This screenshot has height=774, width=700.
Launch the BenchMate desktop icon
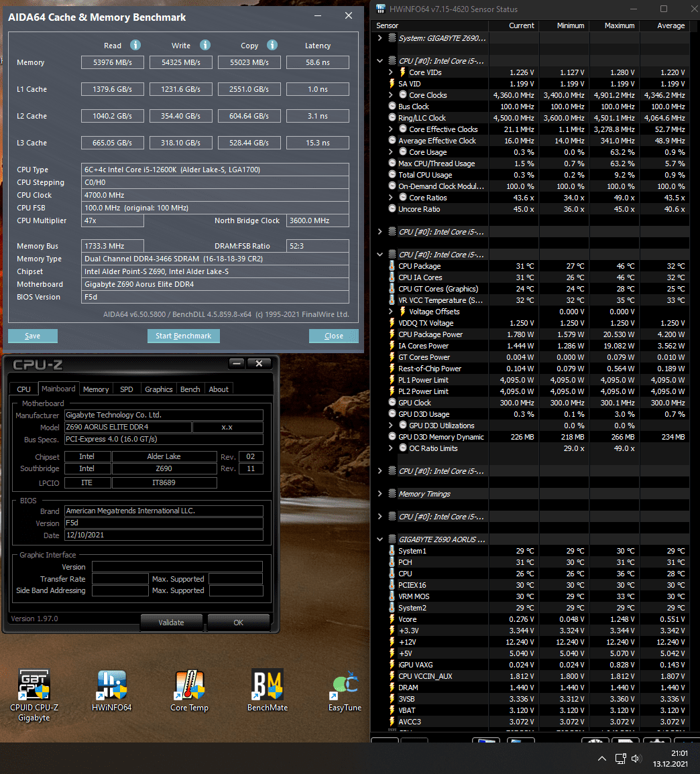268,690
